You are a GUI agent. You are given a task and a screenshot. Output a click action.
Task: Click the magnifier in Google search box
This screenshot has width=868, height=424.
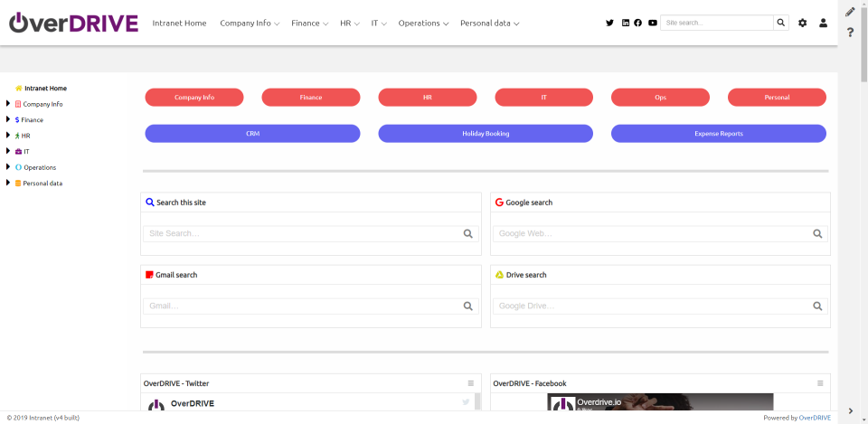[817, 233]
